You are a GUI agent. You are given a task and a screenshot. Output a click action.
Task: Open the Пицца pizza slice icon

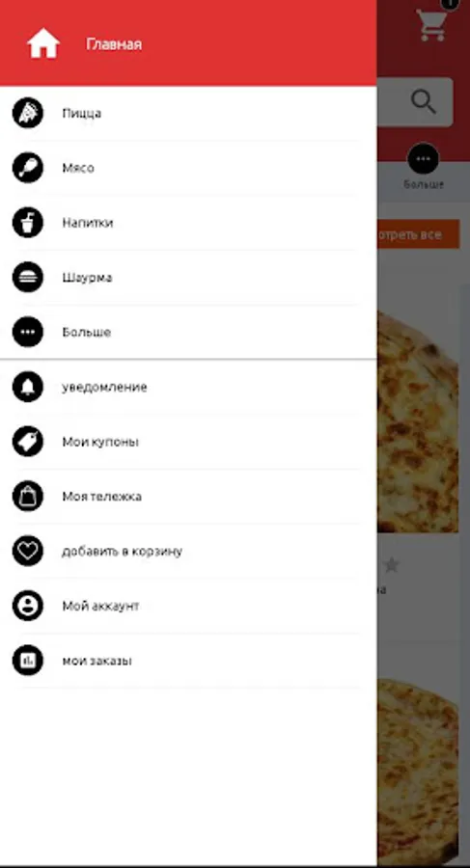point(28,113)
